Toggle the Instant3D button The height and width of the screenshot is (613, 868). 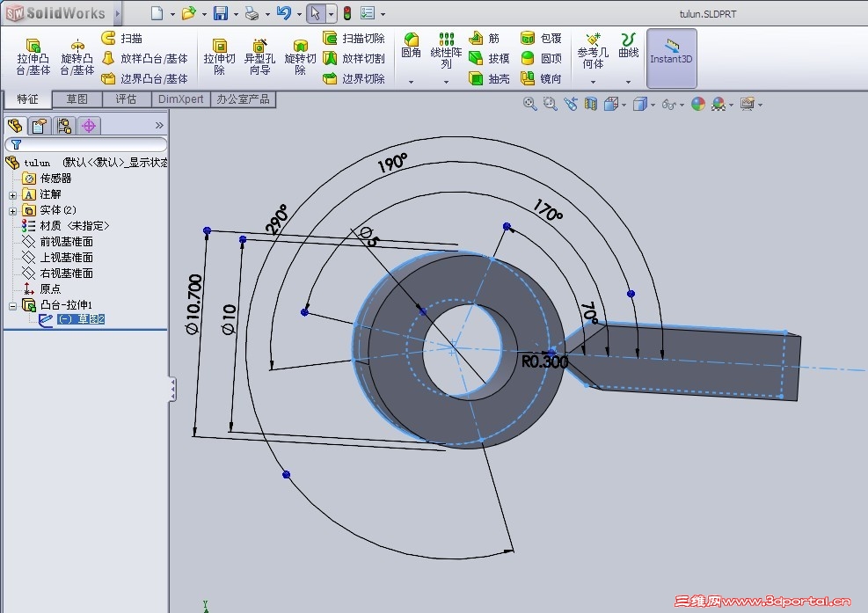[671, 58]
